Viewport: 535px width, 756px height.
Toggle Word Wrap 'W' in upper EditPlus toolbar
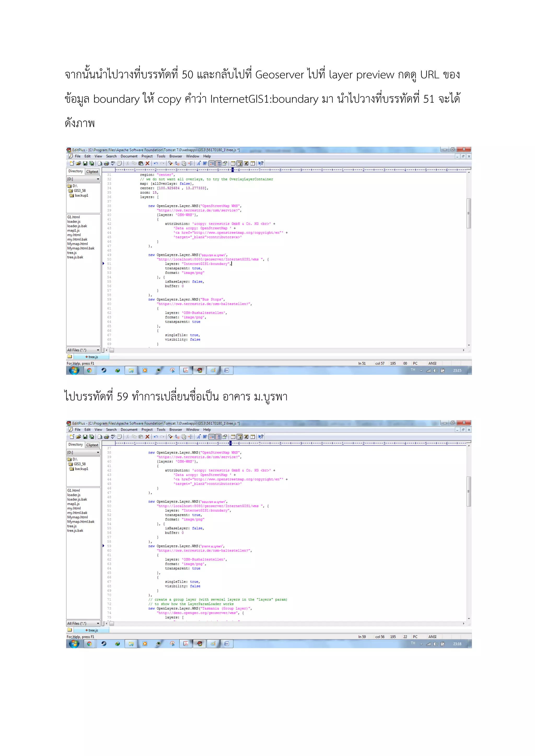pos(205,163)
